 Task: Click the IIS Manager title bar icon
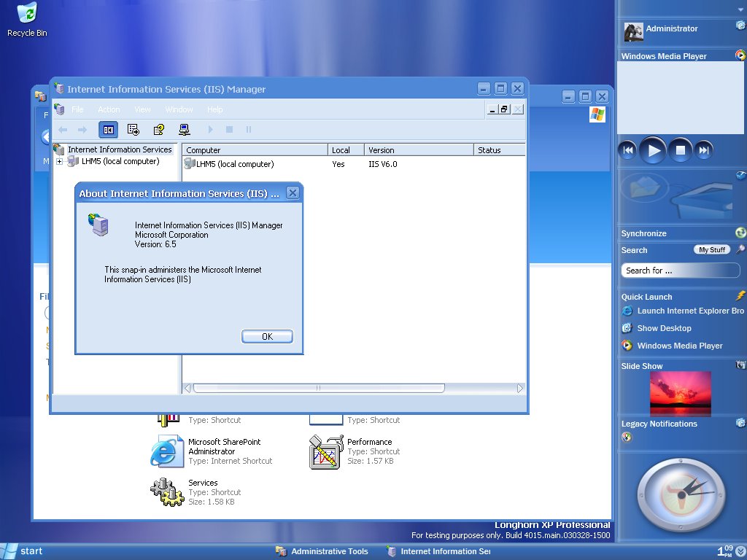tap(59, 88)
